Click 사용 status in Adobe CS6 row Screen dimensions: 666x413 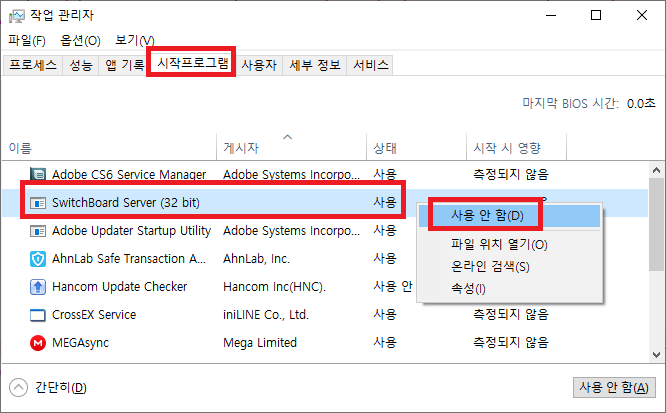[385, 175]
